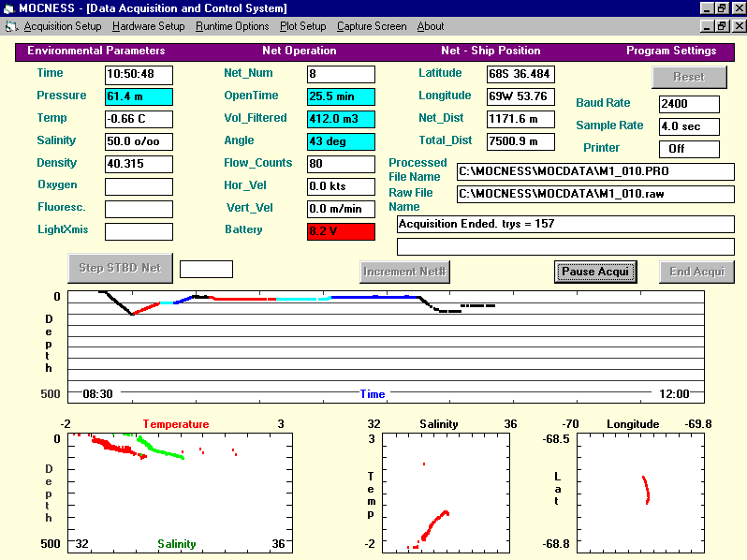Click the Increment Net# button
This screenshot has width=747, height=560.
click(x=404, y=272)
